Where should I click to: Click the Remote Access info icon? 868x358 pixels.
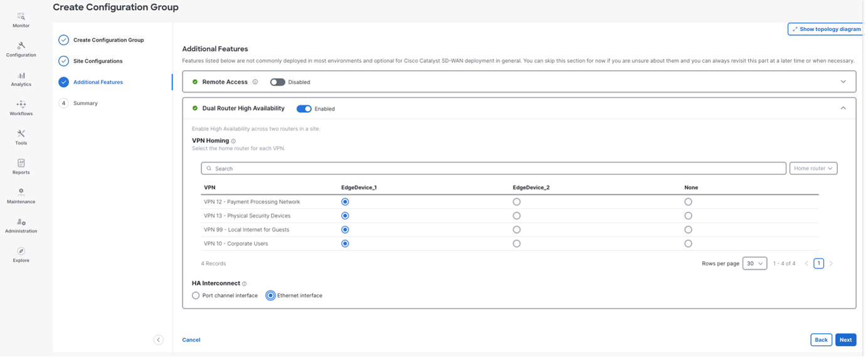click(255, 82)
